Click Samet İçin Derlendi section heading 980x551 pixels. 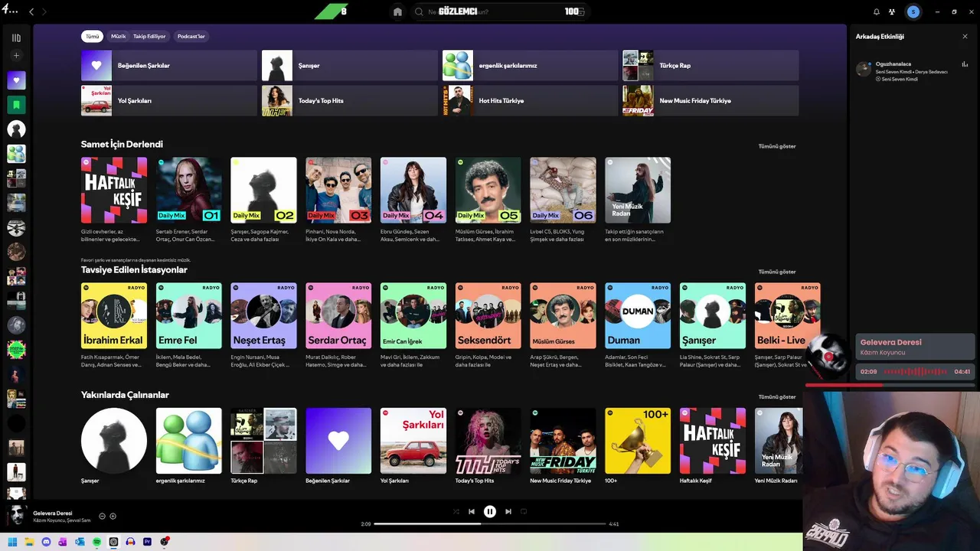(x=122, y=144)
